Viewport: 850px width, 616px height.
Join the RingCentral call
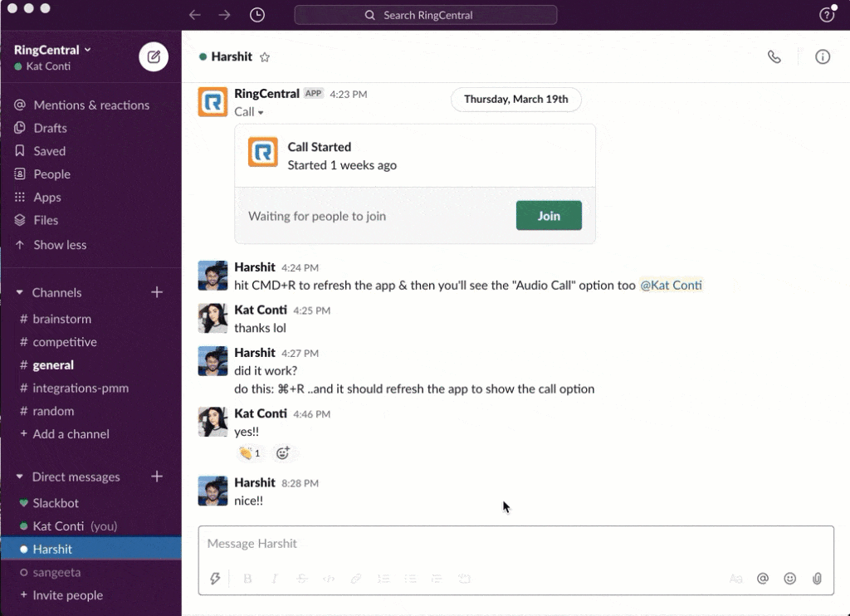[549, 216]
